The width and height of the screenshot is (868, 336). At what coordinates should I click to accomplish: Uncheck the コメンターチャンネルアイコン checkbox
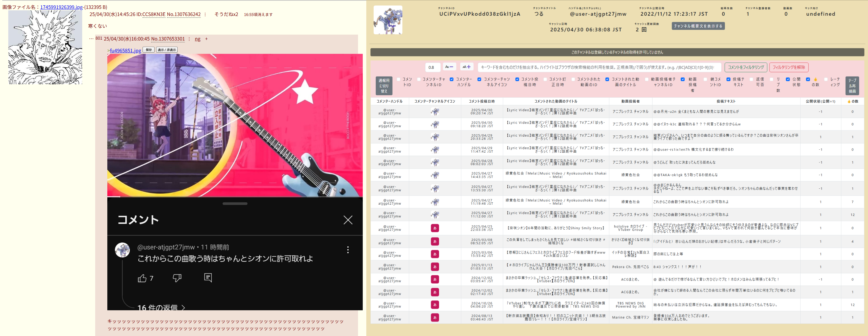click(x=479, y=80)
